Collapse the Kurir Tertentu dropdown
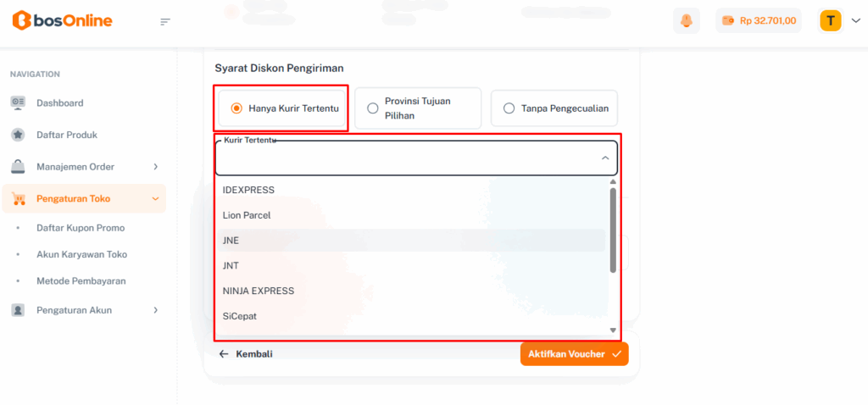This screenshot has height=405, width=868. (x=605, y=158)
